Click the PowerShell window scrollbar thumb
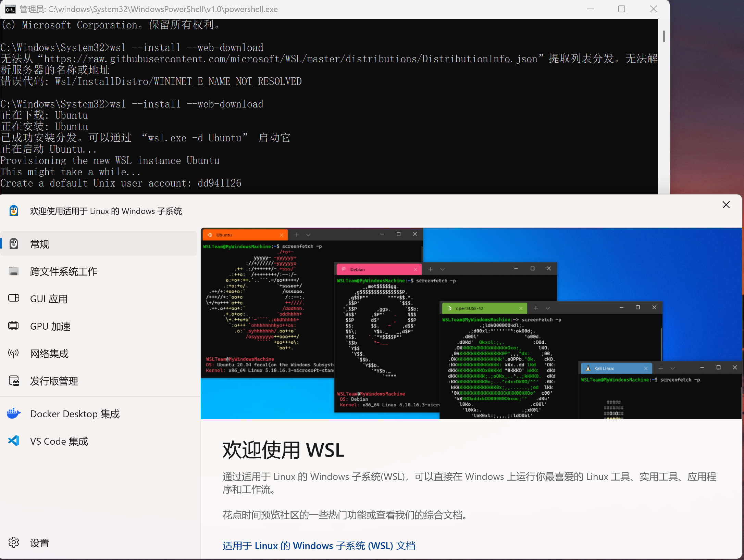744x560 pixels. (x=664, y=36)
